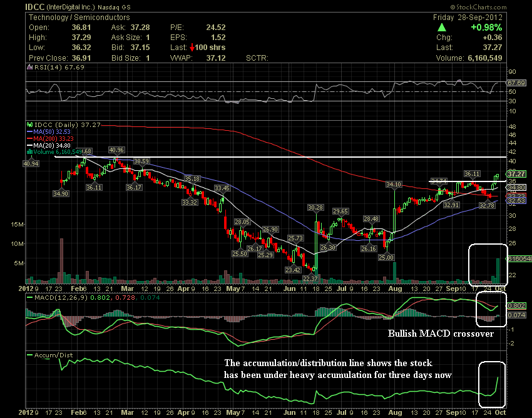Click the 25.73 price label
The height and width of the screenshot is (418, 532).
click(295, 238)
